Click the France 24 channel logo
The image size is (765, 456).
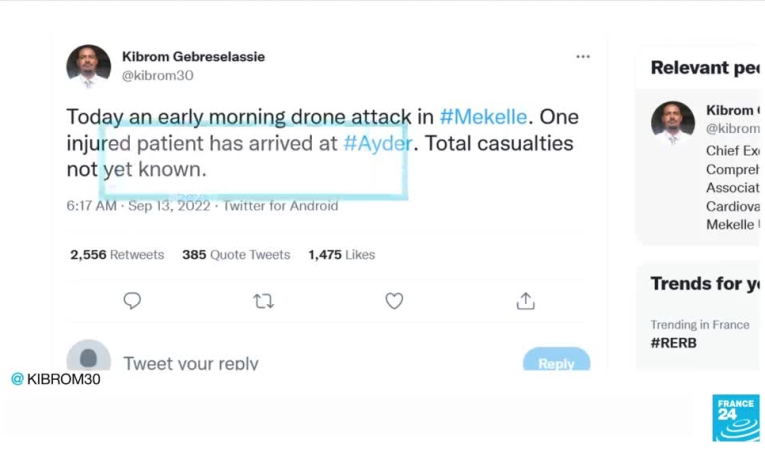(735, 418)
